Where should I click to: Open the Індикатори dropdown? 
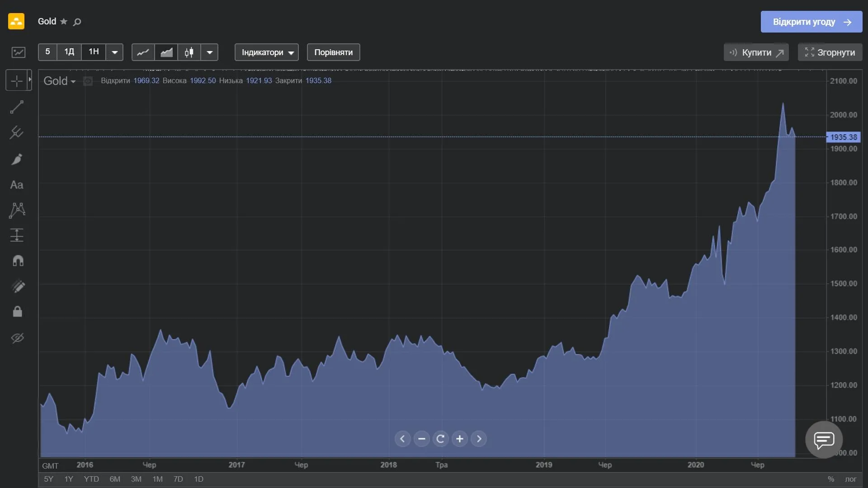(x=267, y=52)
